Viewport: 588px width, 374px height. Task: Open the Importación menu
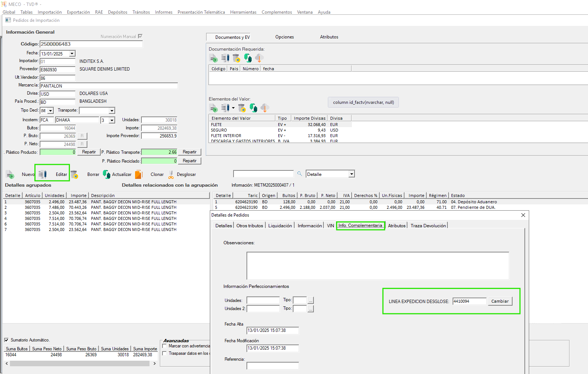coord(50,12)
